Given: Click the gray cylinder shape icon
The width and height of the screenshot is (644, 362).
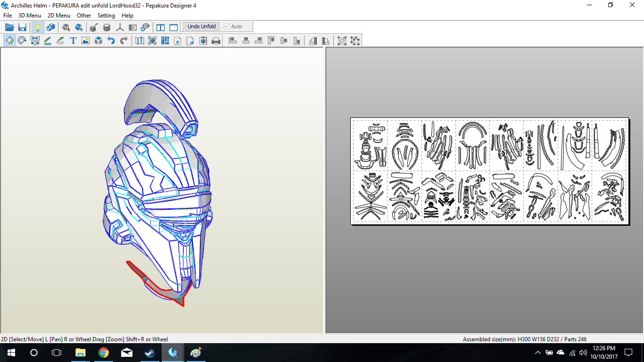Looking at the screenshot, I should point(107,27).
